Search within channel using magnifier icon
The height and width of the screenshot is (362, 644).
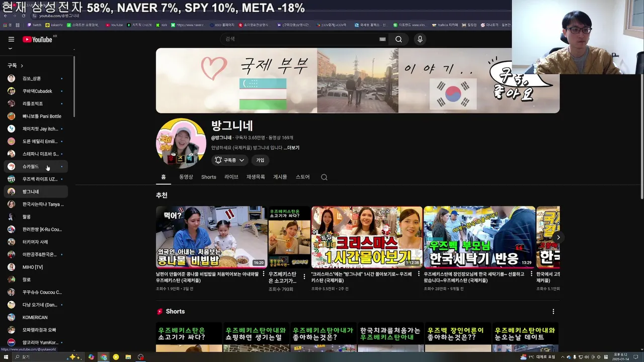324,177
